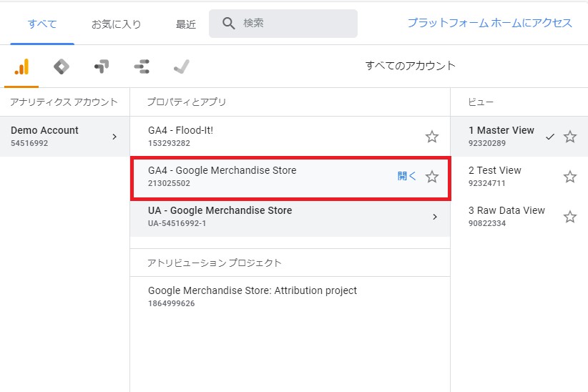Viewport: 588px width, 392px height.
Task: Switch to the Google Optimize product icon
Action: coord(102,67)
